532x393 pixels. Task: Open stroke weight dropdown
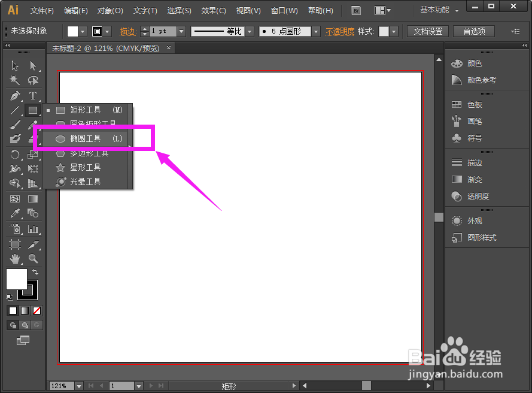tap(181, 32)
